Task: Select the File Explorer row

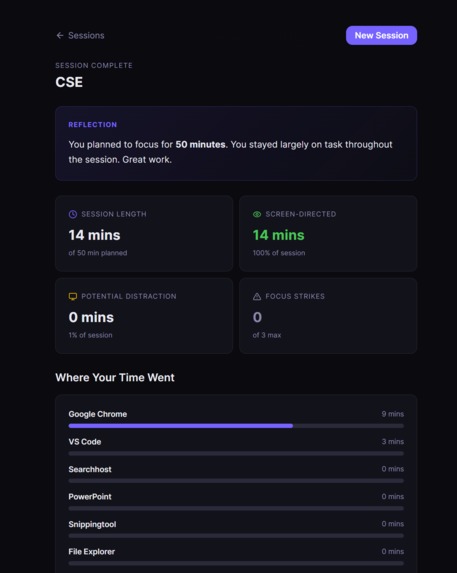Action: (x=236, y=557)
